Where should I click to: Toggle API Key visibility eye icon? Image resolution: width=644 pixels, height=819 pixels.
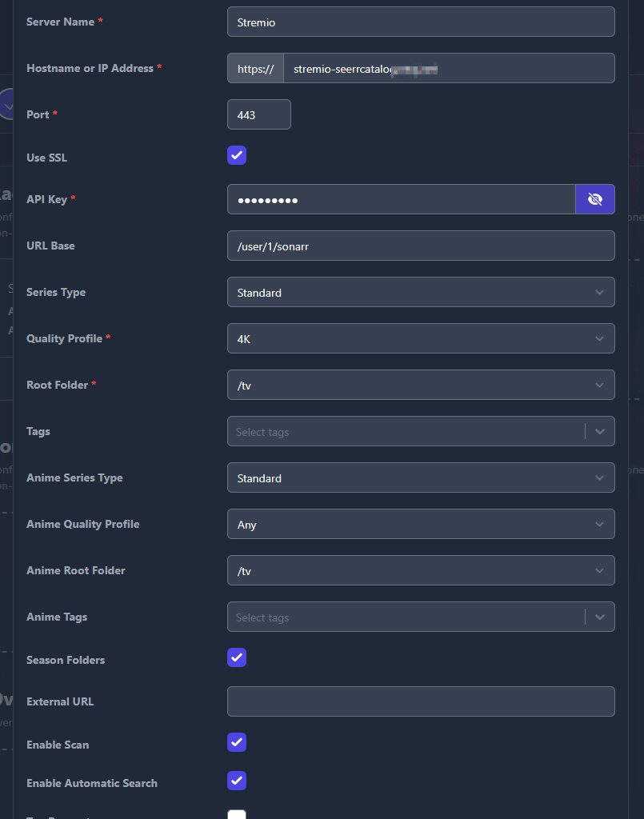tap(594, 199)
